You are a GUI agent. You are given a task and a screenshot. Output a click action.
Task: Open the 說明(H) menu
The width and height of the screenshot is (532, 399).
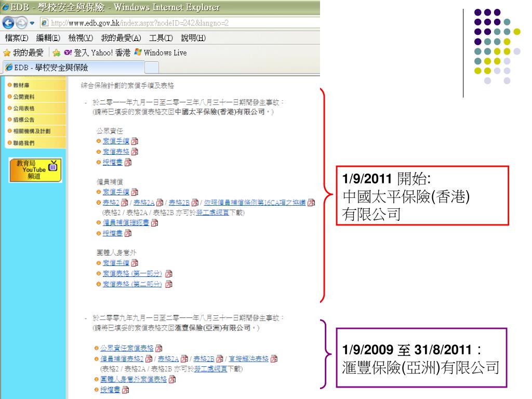point(193,38)
